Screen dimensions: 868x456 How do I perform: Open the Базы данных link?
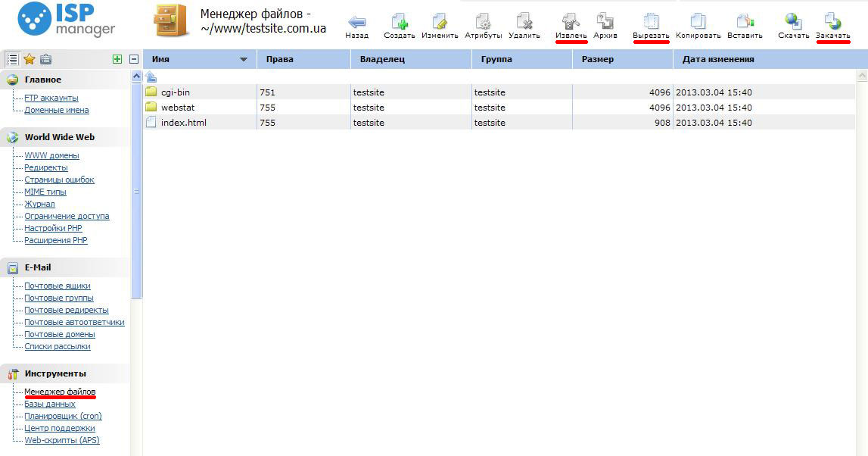tap(50, 404)
